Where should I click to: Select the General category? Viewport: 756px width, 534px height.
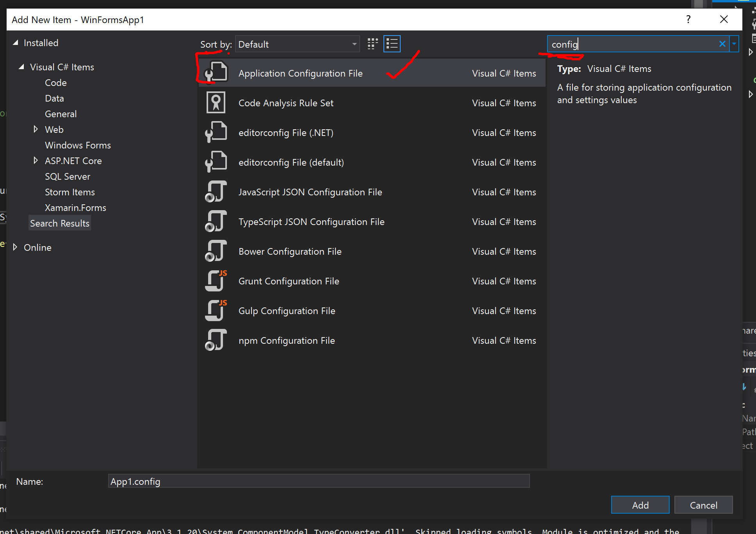coord(61,114)
